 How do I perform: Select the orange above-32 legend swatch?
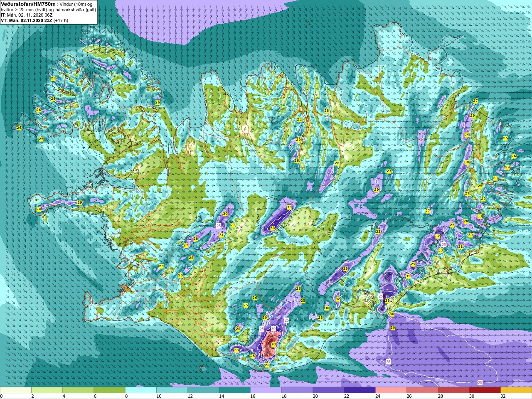[516, 390]
